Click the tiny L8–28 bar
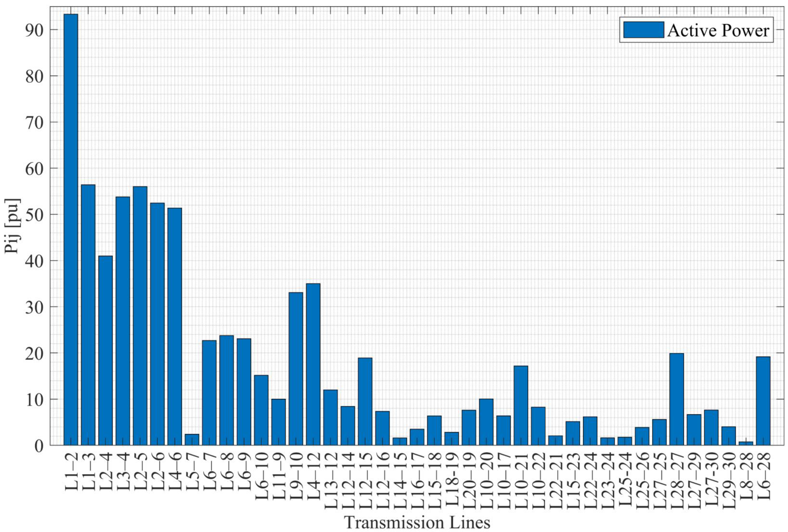Viewport: 788px width, 532px height. 746,443
